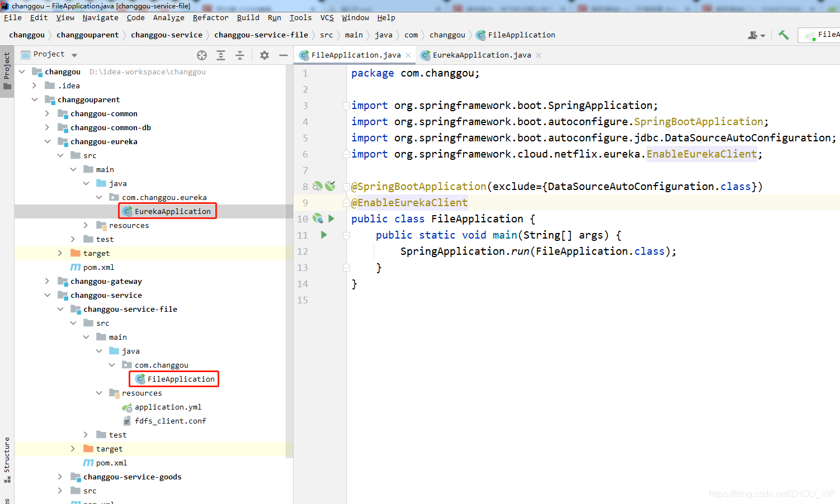The width and height of the screenshot is (840, 504).
Task: Select EurekaApplication in project tree
Action: [173, 211]
